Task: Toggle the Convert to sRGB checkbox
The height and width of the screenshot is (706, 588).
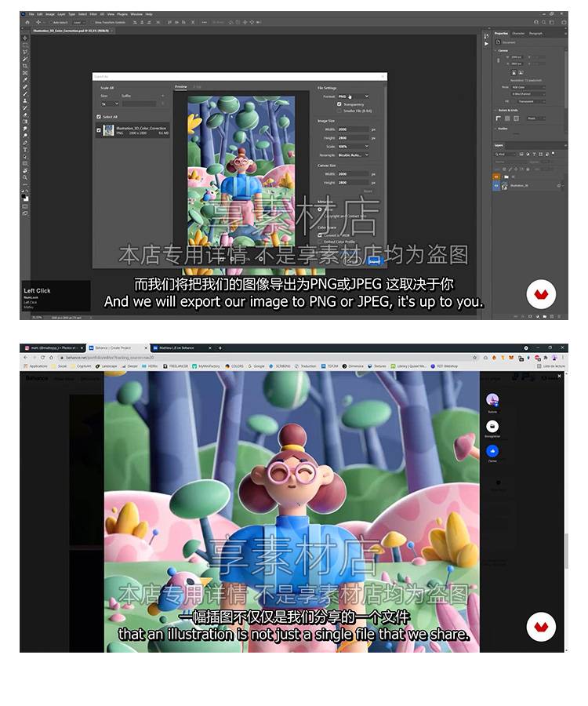Action: [x=320, y=235]
